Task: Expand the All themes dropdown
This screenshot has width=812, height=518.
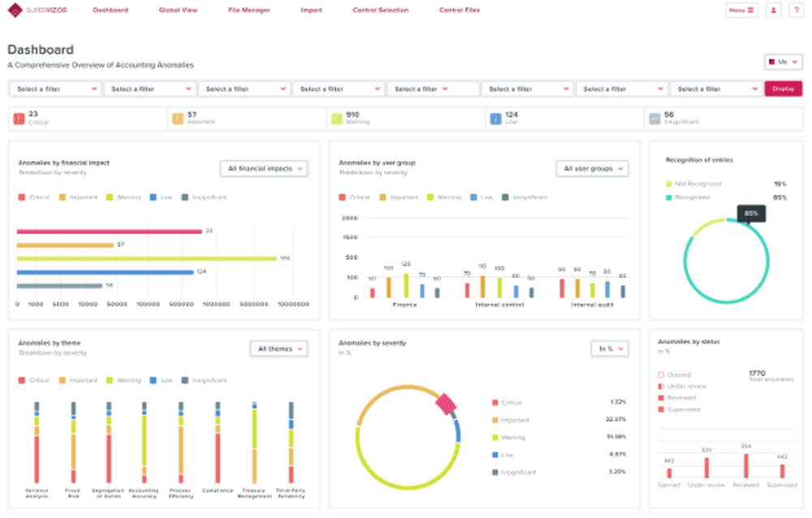Action: pos(279,348)
